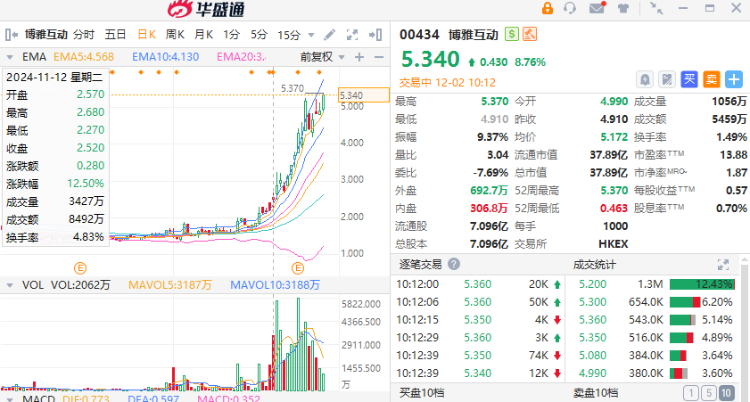The height and width of the screenshot is (402, 750).
Task: Select the 周K chart tab
Action: click(175, 34)
